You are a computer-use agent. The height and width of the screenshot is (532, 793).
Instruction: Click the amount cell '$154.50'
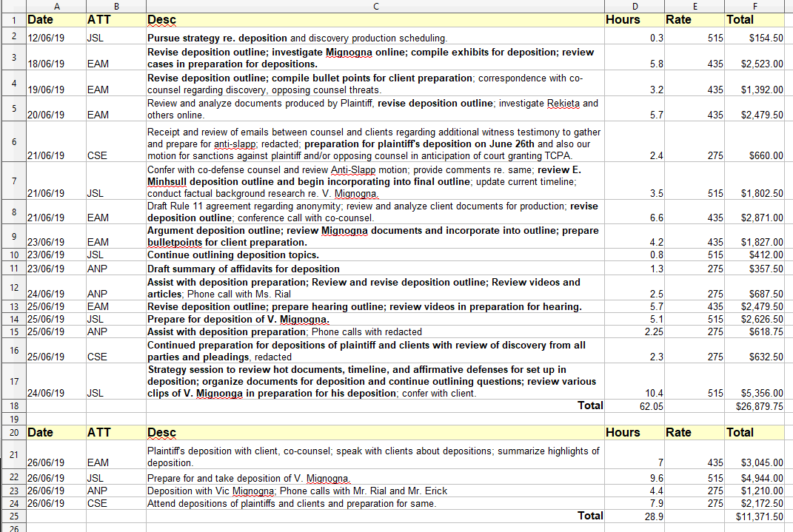coord(754,36)
